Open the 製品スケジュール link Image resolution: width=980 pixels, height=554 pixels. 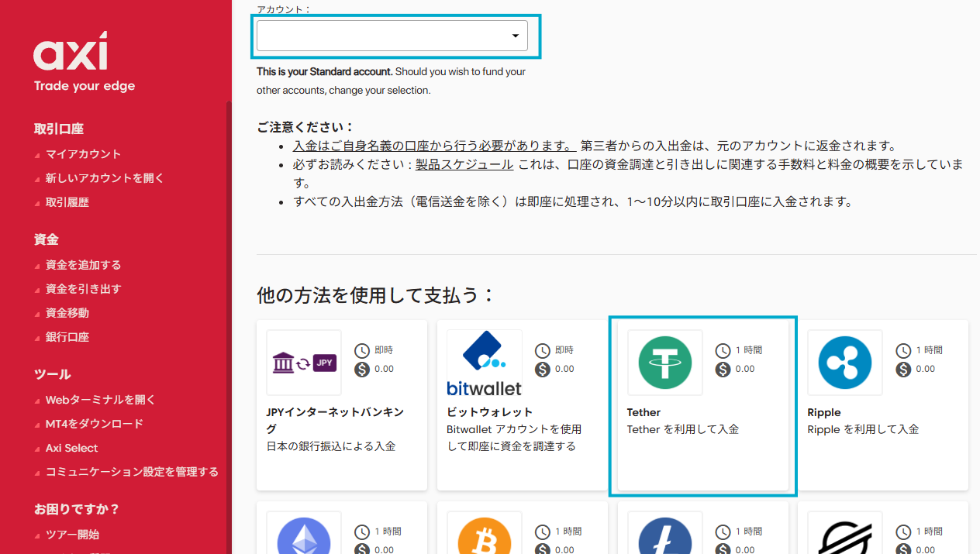tap(464, 164)
